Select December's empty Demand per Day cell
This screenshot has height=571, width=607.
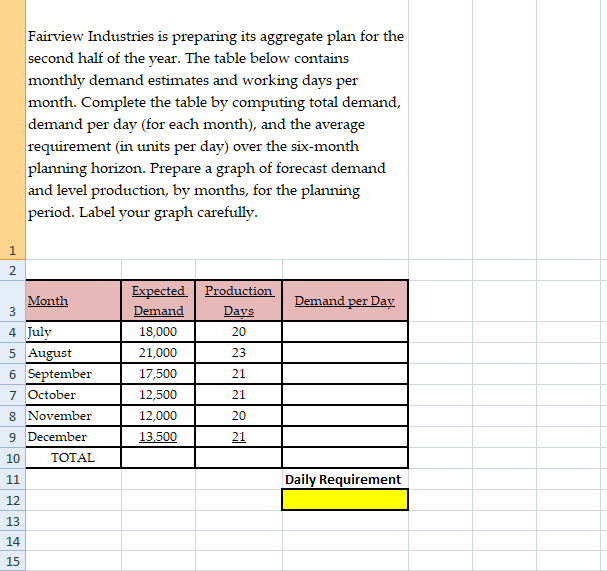point(345,437)
